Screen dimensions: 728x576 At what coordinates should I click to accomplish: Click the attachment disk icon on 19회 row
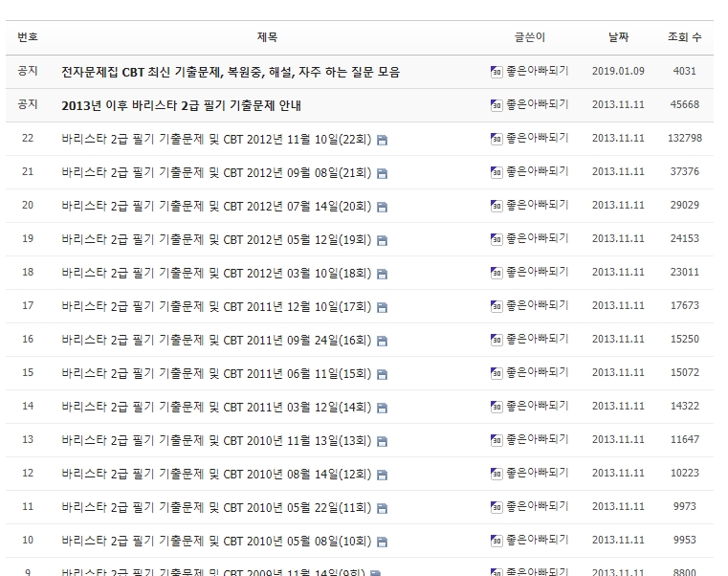click(382, 240)
